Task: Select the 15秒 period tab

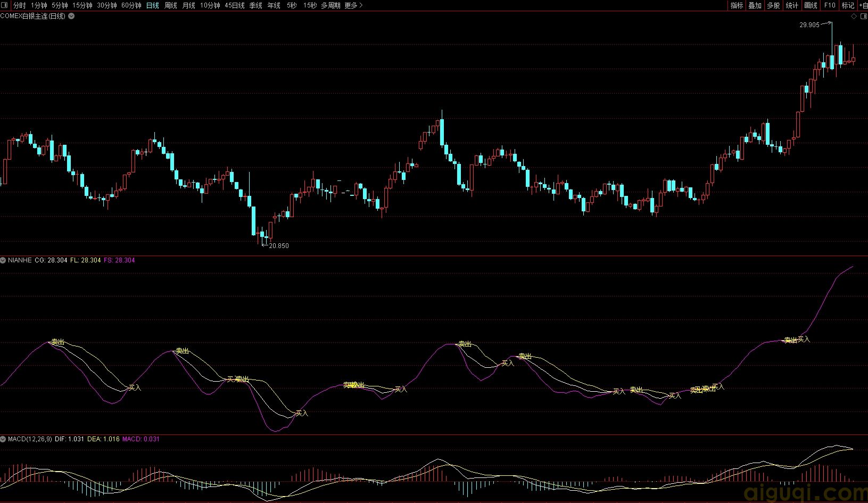Action: 310,5
